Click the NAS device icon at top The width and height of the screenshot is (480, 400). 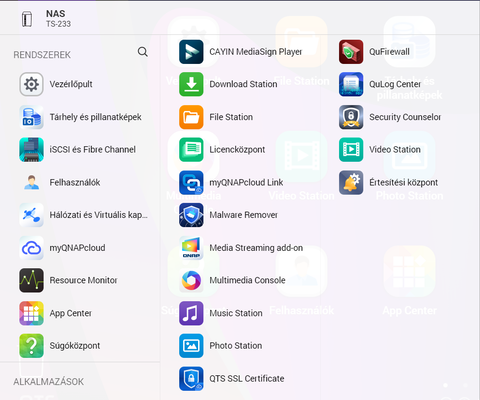click(27, 19)
